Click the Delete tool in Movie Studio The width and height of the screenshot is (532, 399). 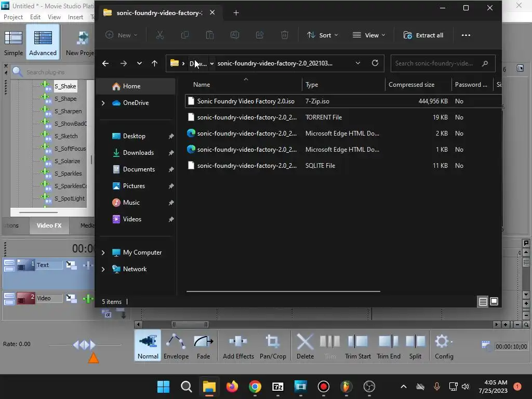point(305,345)
